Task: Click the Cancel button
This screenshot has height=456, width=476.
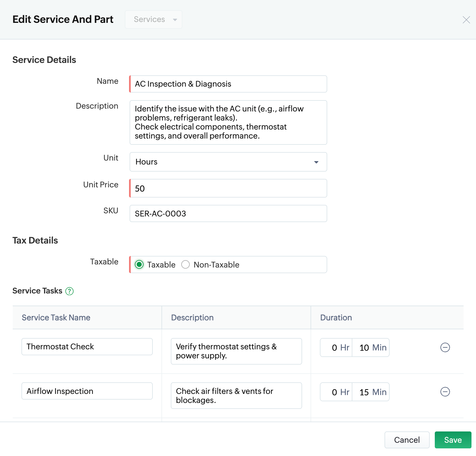Action: [x=407, y=440]
